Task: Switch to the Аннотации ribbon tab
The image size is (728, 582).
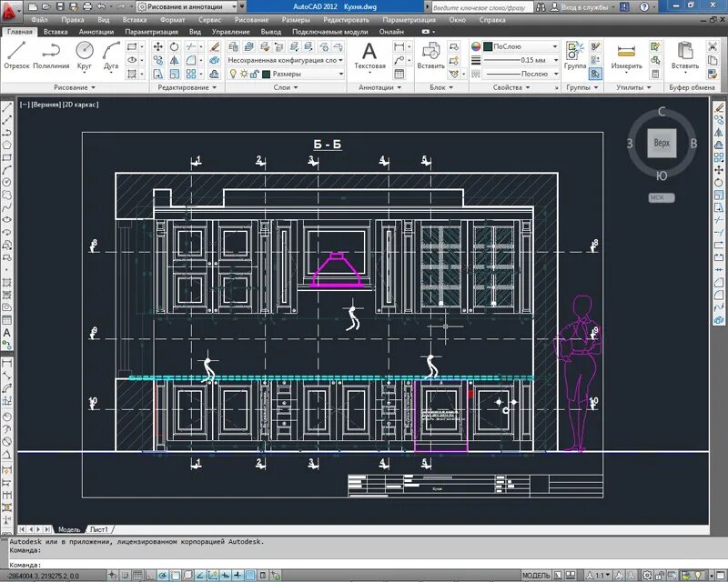Action: point(96,32)
